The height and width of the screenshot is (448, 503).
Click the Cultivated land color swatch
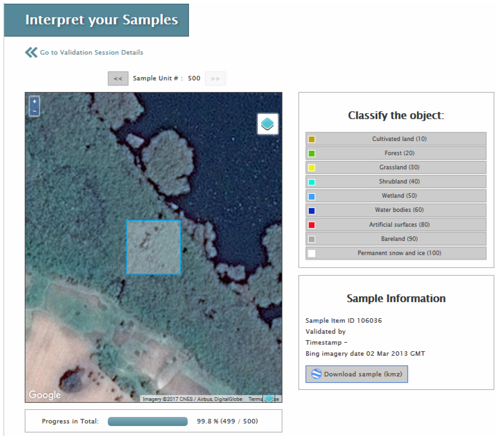311,139
